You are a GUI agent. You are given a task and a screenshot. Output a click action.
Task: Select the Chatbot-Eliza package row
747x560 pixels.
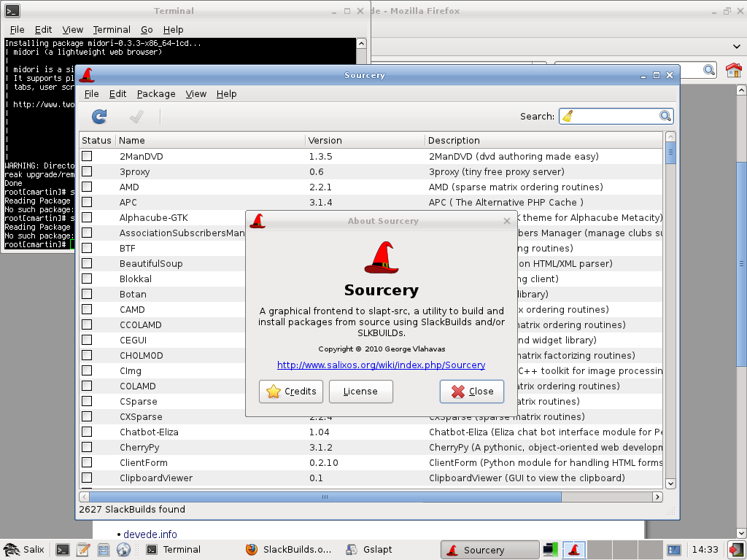[371, 432]
